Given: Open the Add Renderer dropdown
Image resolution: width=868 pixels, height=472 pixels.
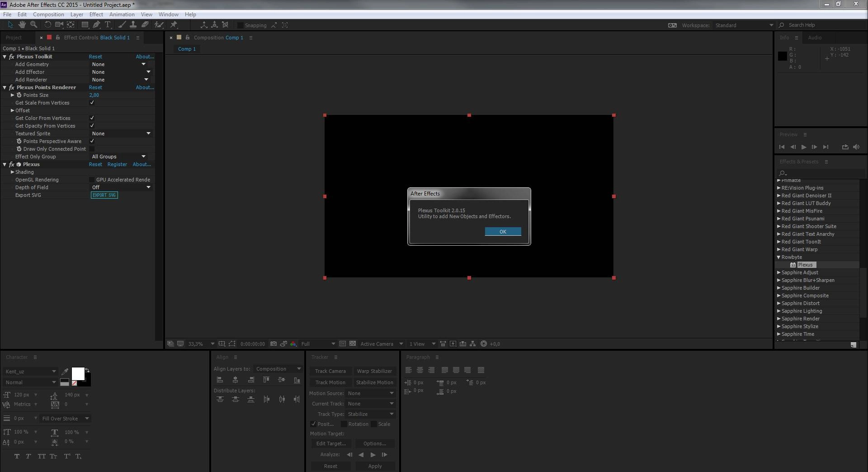Looking at the screenshot, I should [x=120, y=80].
